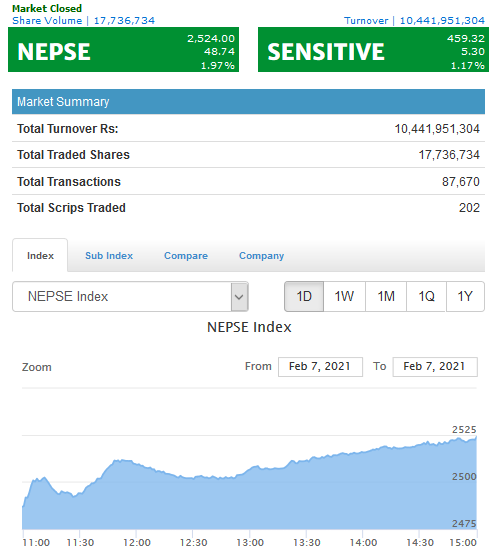Switch to the Sub Index tab
Screen dimensions: 495x554
[109, 255]
